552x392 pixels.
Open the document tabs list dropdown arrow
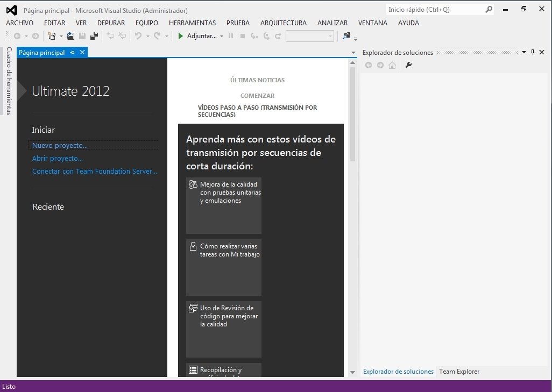point(353,53)
